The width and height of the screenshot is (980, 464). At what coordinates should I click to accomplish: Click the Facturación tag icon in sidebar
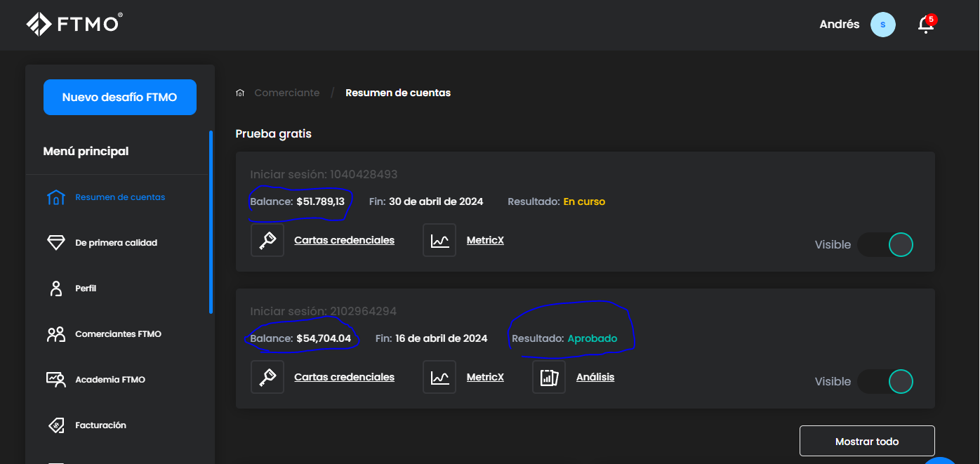(55, 425)
